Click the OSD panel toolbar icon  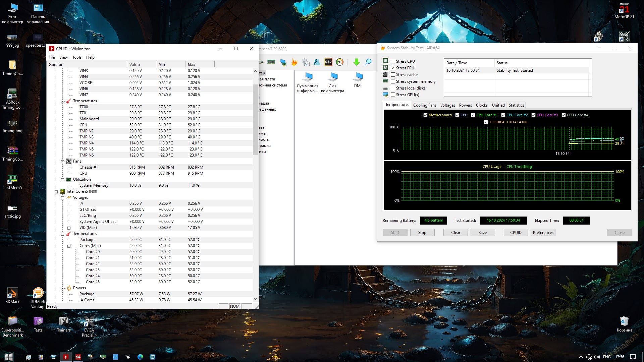(x=328, y=62)
